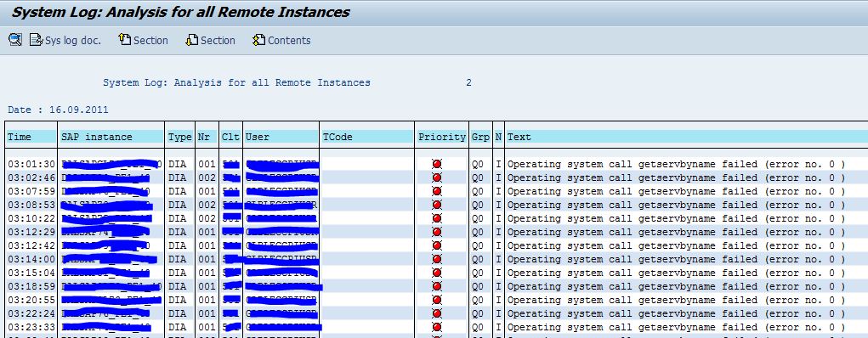
Task: Open the Contents toolbar button
Action: [281, 41]
